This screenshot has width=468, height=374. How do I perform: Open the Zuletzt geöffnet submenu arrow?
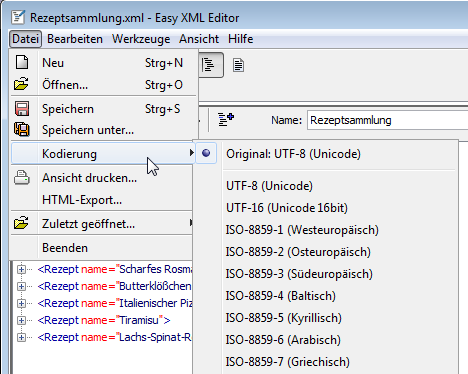(x=191, y=222)
